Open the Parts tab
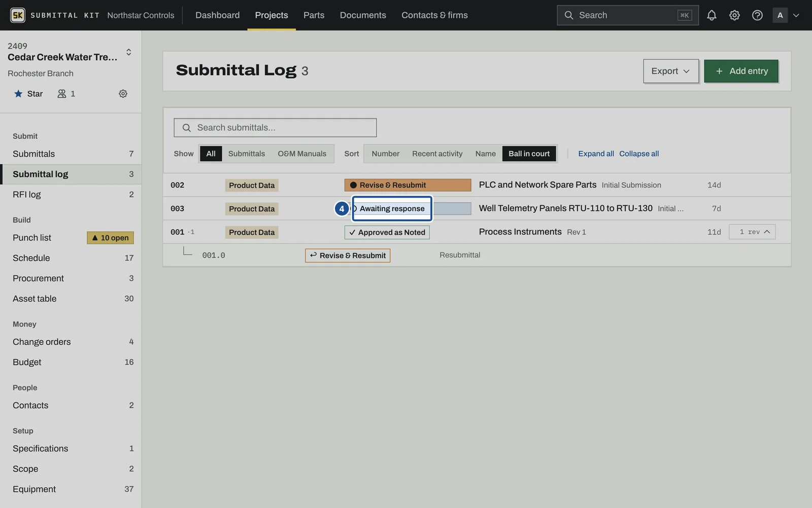This screenshot has height=508, width=812. tap(314, 15)
